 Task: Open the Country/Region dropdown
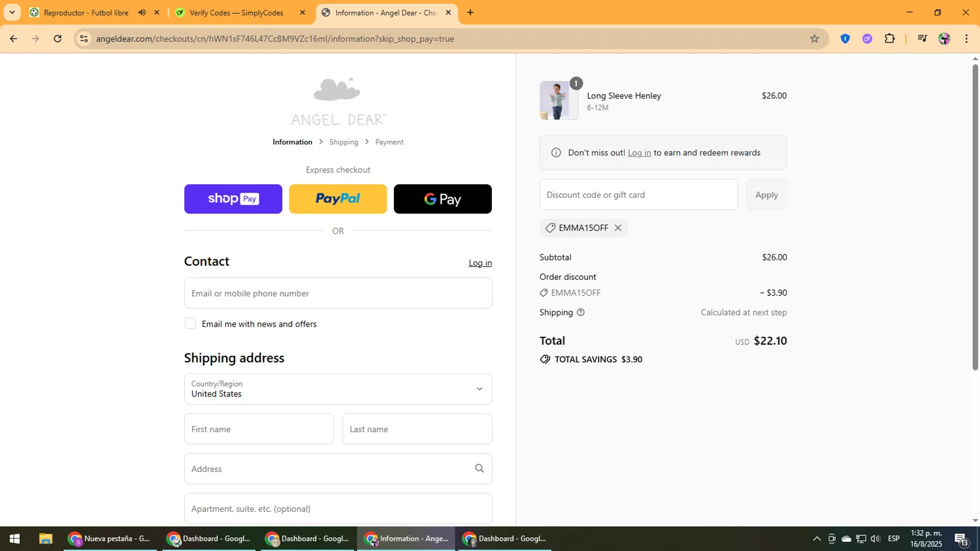[338, 389]
